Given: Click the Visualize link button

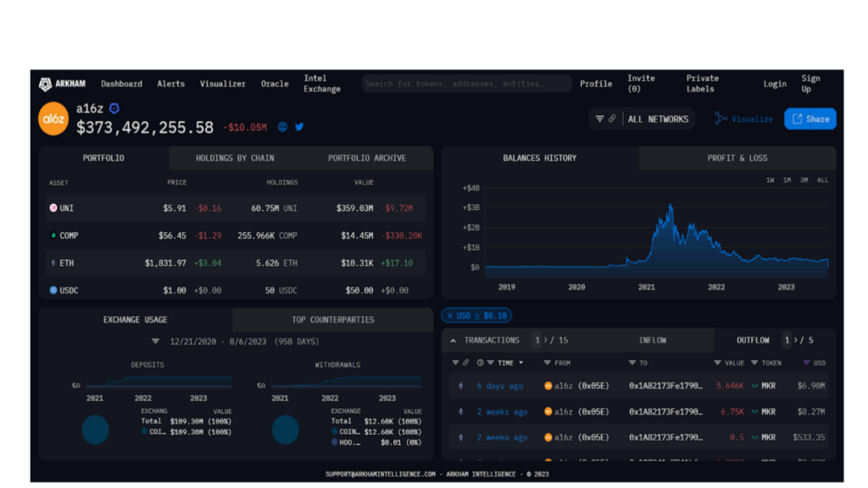Looking at the screenshot, I should pos(744,119).
